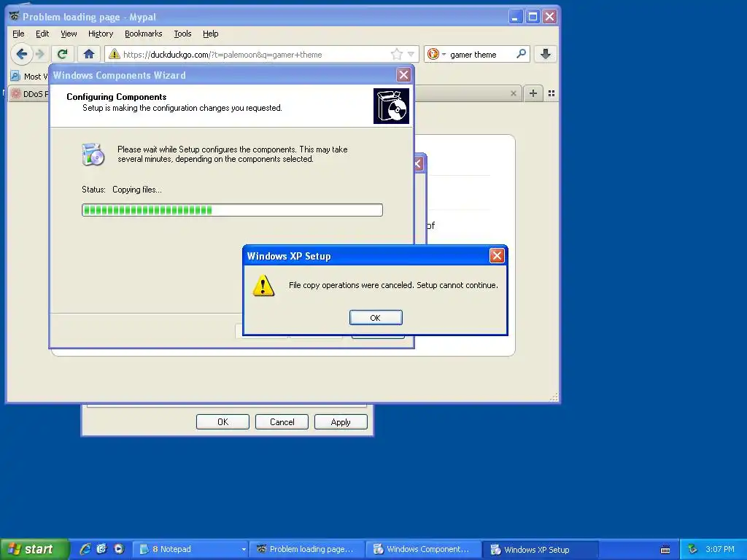747x560 pixels.
Task: Run search with the magnifier icon
Action: click(522, 54)
